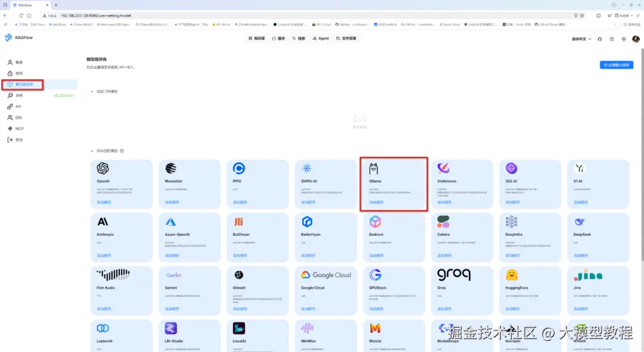Screen dimensions: 644x352
Task: Click the Fish Audio waveform logo
Action: point(113,275)
